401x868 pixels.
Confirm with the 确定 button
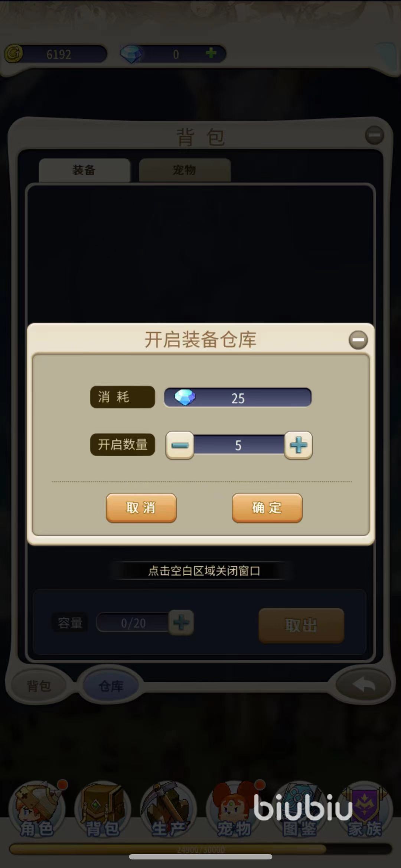click(x=267, y=508)
